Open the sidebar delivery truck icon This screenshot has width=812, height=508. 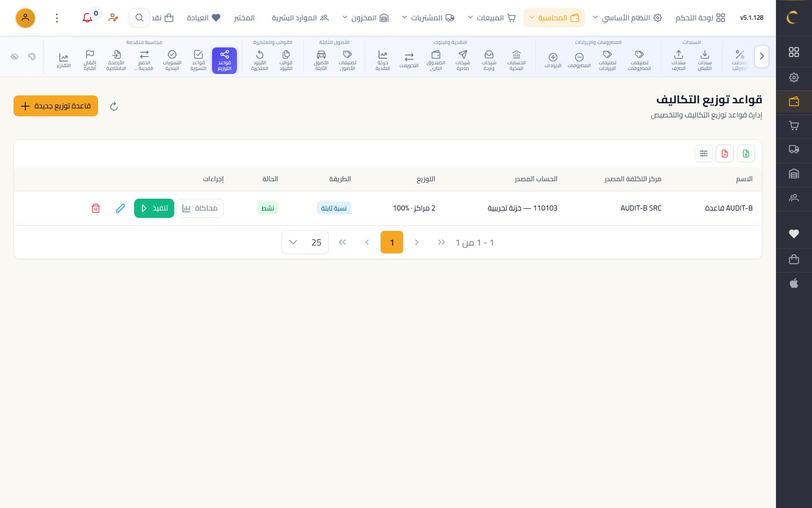(x=794, y=150)
